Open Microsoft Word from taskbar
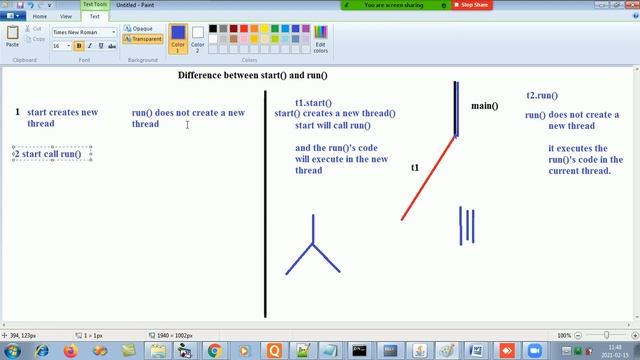640x360 pixels. click(x=476, y=351)
